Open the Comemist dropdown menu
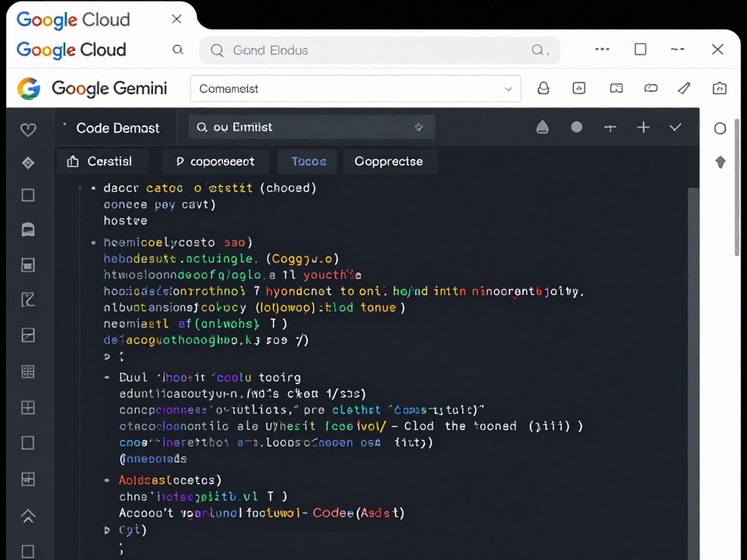Image resolution: width=747 pixels, height=560 pixels. click(510, 87)
